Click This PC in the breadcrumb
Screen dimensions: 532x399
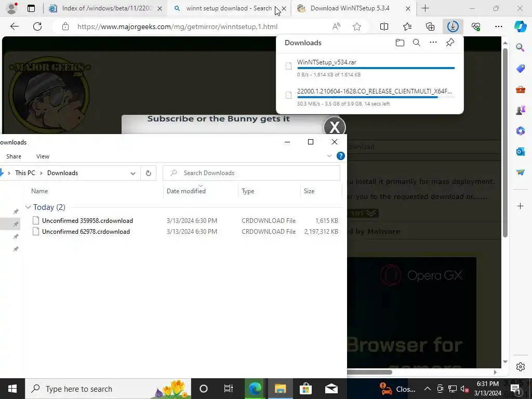coord(25,173)
